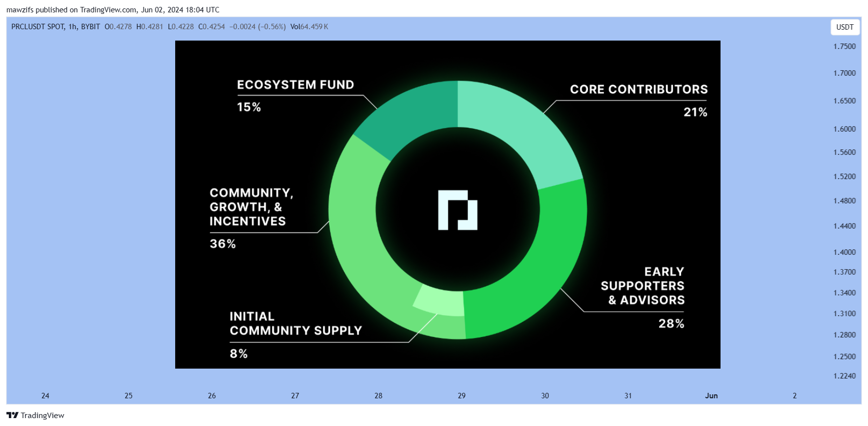
Task: Click the 1.2240 price axis label
Action: [x=844, y=376]
